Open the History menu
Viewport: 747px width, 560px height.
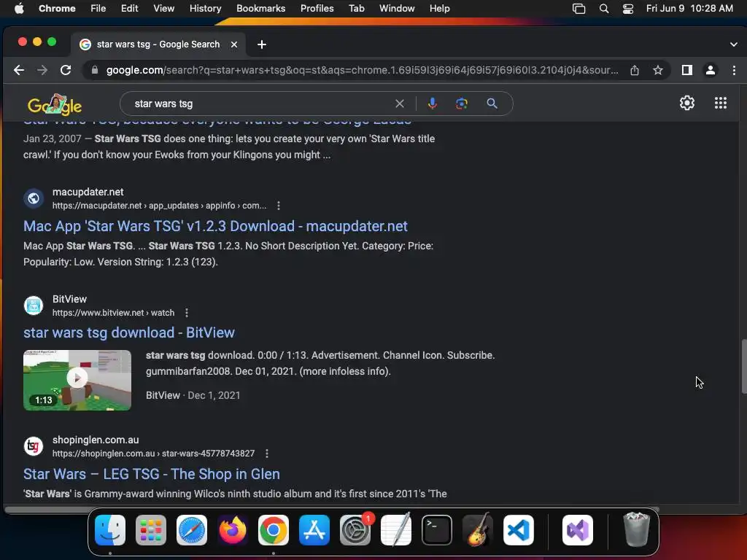(205, 9)
